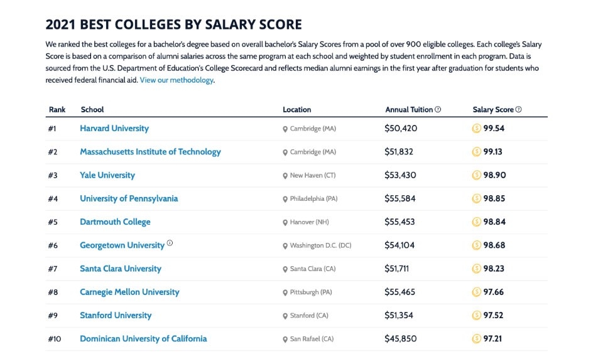The height and width of the screenshot is (364, 603).
Task: Click Santa Clara's salary score coin icon
Action: pos(477,269)
